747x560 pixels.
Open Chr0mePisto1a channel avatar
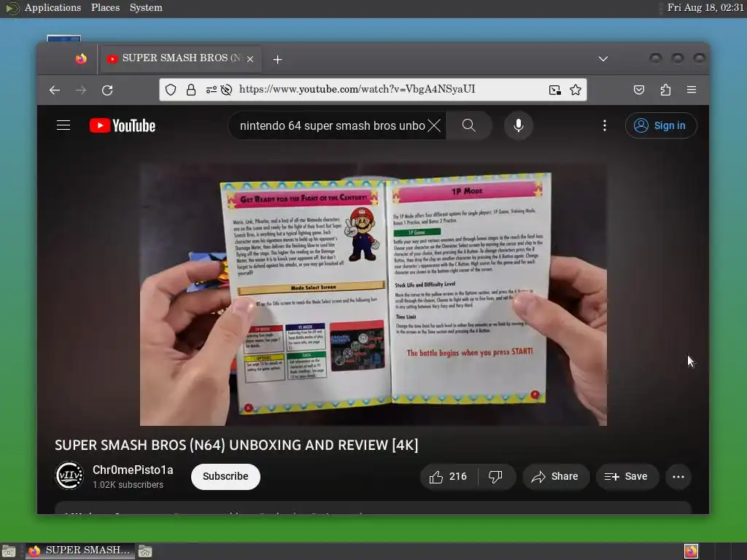click(69, 475)
